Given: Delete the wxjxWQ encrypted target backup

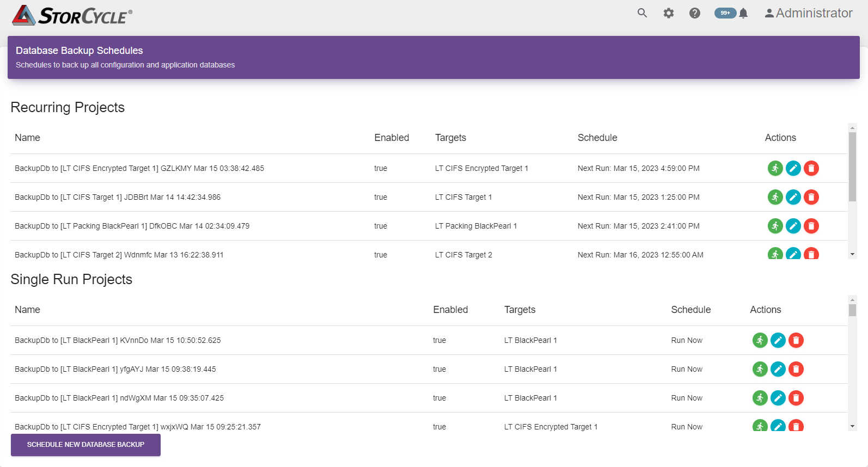Looking at the screenshot, I should tap(796, 426).
